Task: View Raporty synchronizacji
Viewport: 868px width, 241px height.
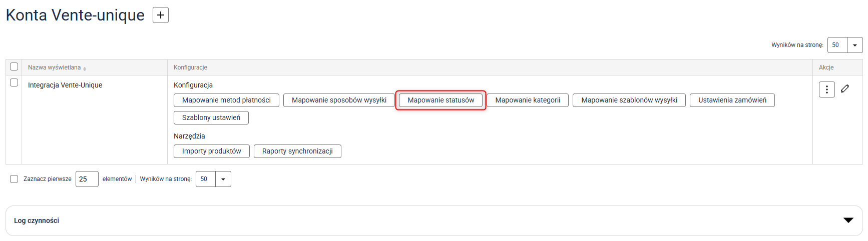Action: 297,151
